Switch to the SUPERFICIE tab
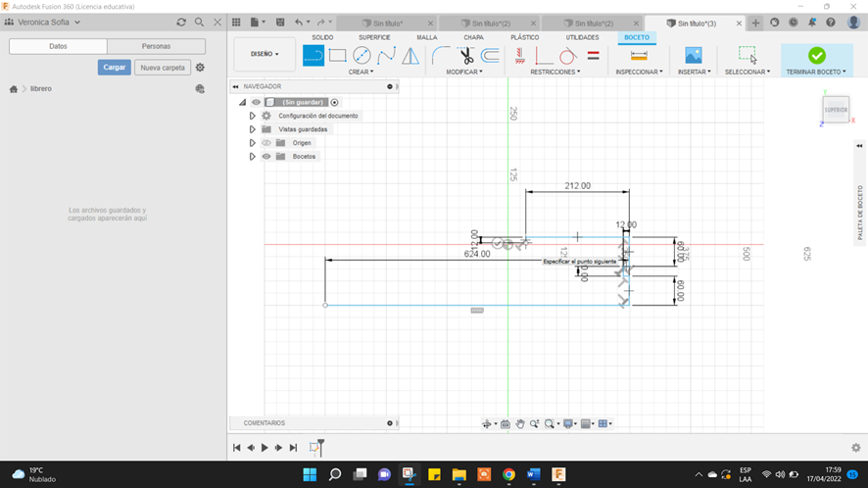The width and height of the screenshot is (868, 488). click(374, 37)
